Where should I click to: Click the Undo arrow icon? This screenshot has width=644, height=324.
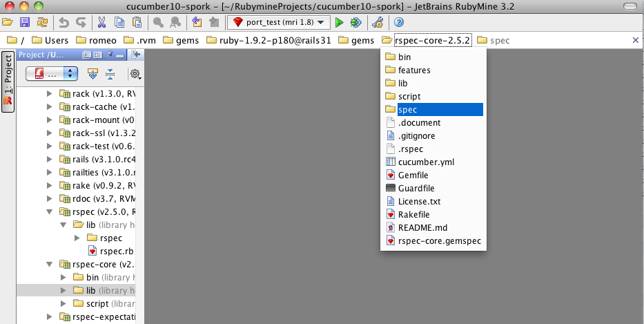[x=64, y=22]
